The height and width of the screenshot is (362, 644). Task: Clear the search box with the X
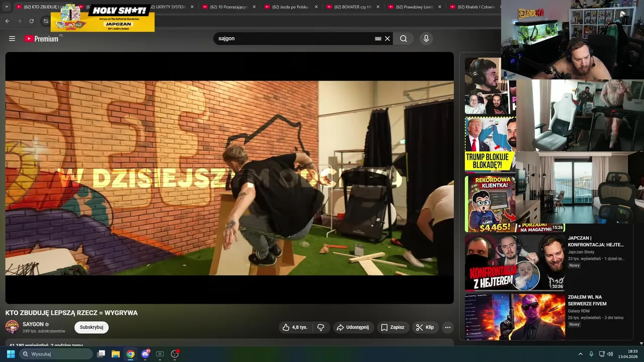tap(387, 39)
